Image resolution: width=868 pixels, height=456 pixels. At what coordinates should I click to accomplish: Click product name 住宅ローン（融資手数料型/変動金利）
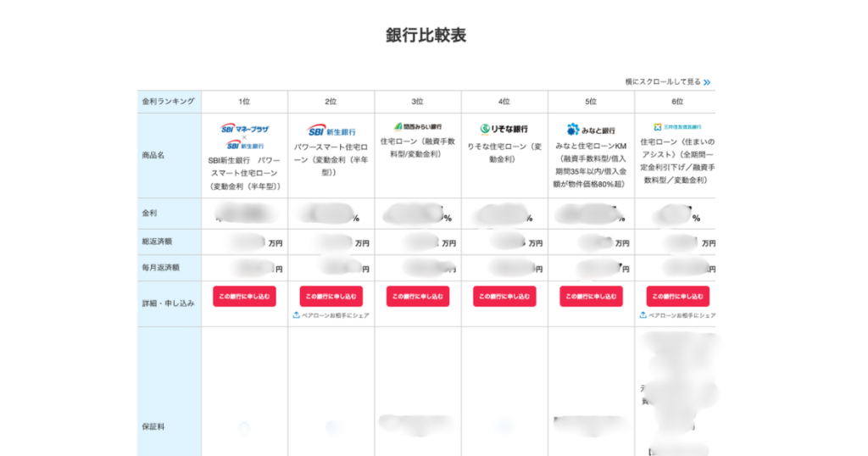pyautogui.click(x=418, y=147)
